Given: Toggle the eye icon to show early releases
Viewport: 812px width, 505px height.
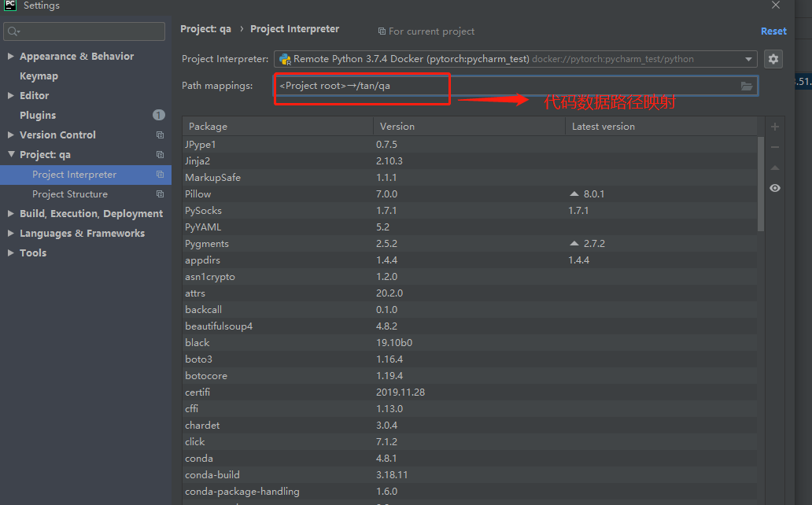Looking at the screenshot, I should (774, 188).
